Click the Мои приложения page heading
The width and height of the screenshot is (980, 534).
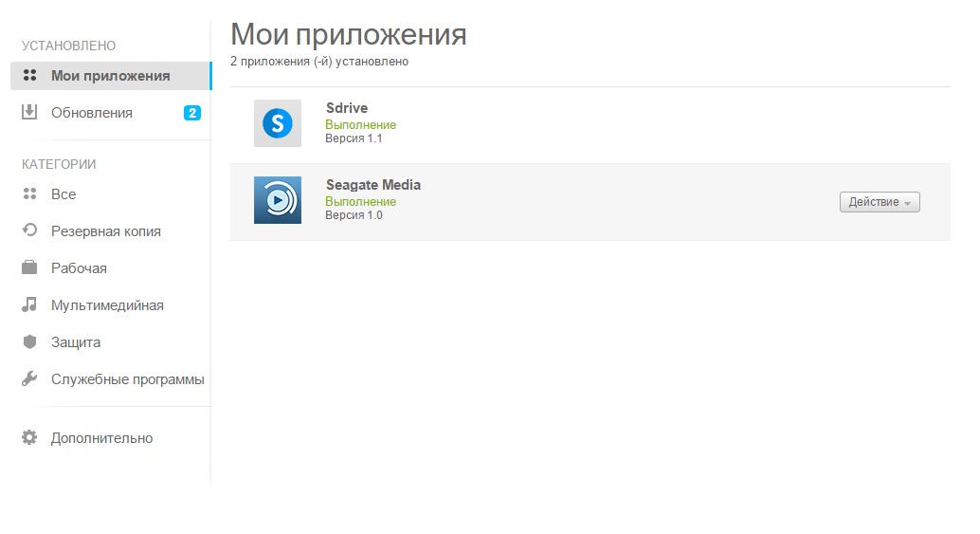pos(349,34)
